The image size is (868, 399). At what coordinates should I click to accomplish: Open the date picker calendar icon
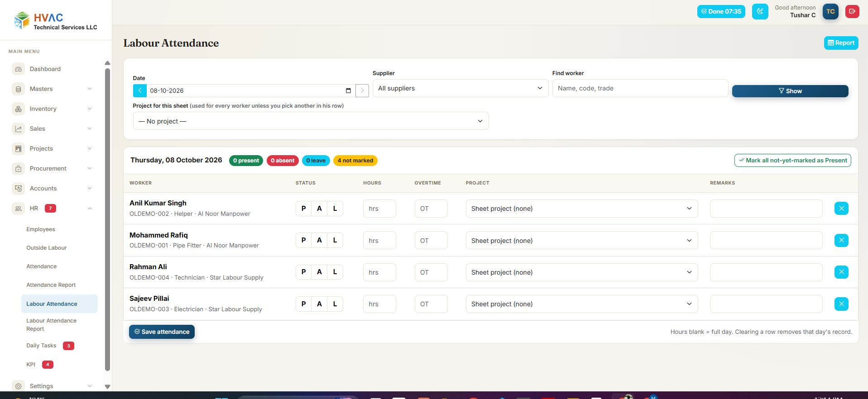(348, 90)
